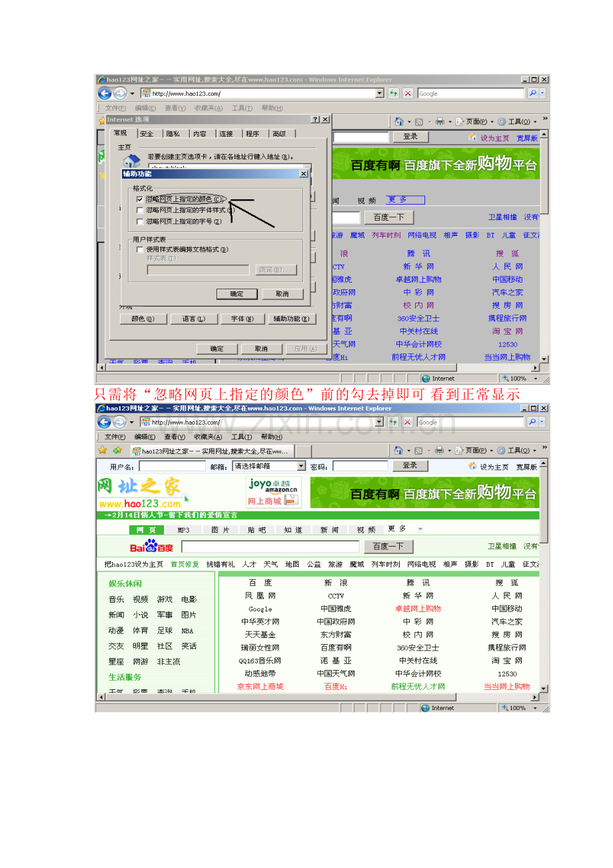Click 颜色(O) button in Internet options
The height and width of the screenshot is (868, 613).
point(143,319)
